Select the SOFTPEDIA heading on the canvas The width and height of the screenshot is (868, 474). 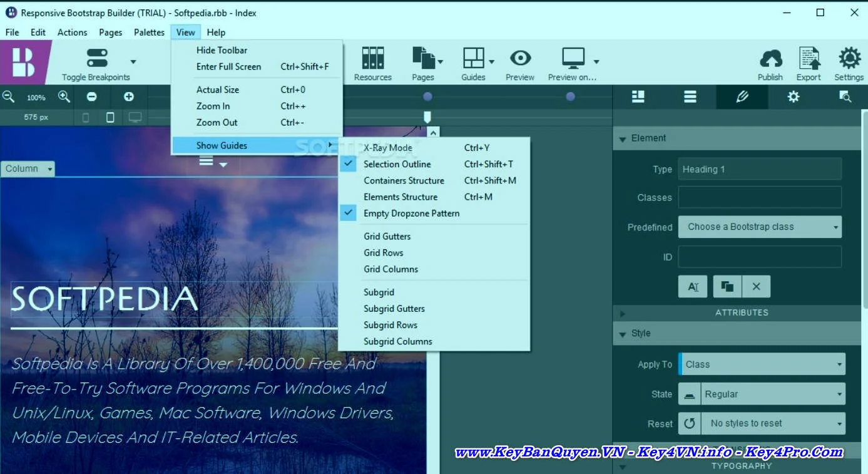(105, 299)
